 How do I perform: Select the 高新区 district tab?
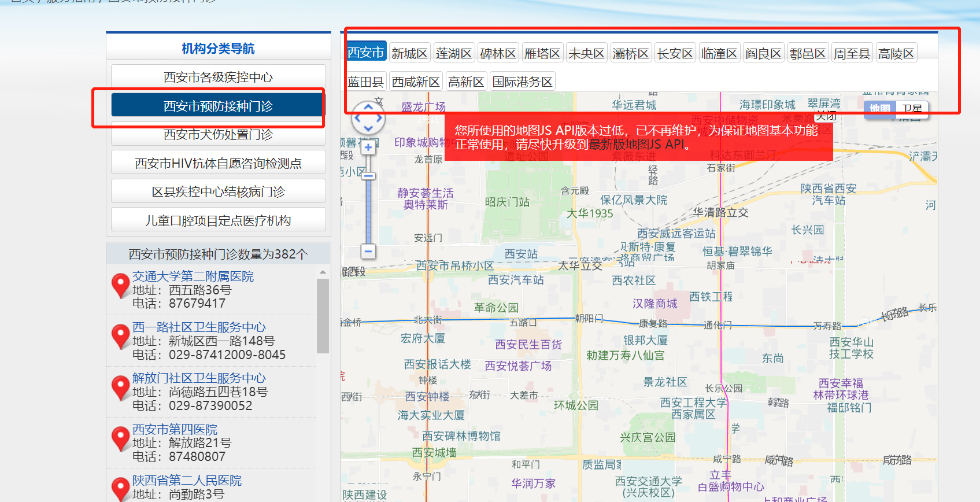(466, 82)
